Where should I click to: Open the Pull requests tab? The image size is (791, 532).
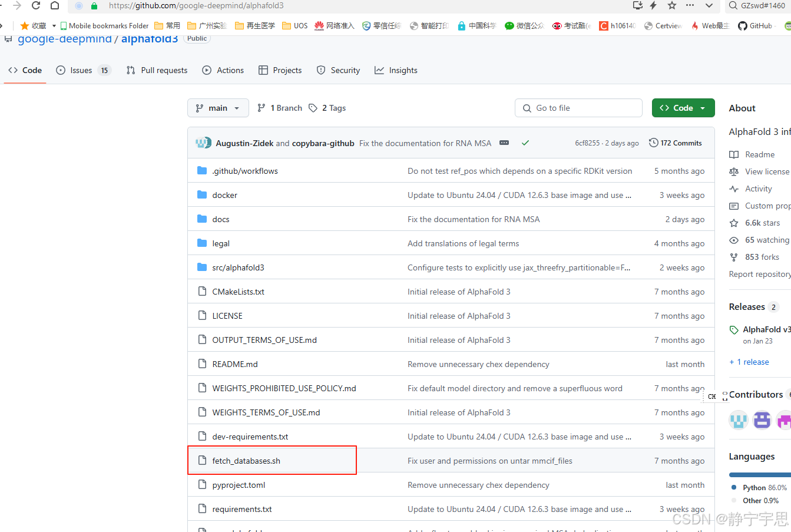pyautogui.click(x=157, y=70)
